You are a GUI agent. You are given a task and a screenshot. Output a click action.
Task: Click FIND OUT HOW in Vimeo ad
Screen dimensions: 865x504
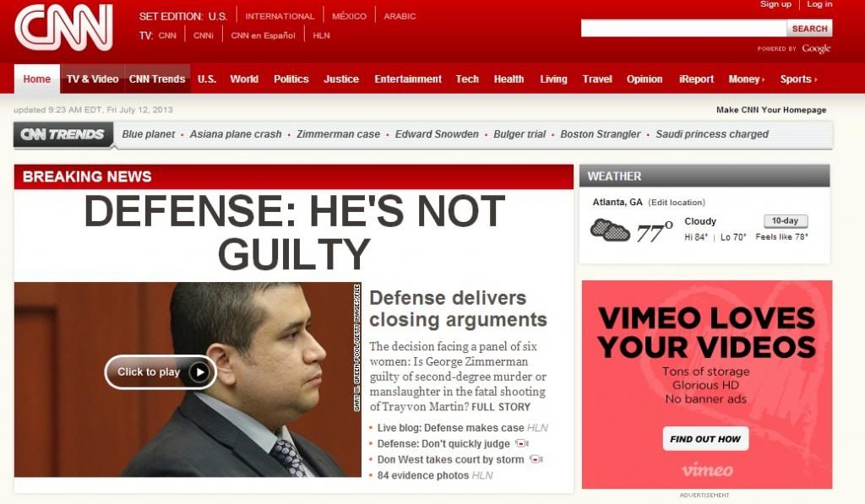tap(705, 439)
